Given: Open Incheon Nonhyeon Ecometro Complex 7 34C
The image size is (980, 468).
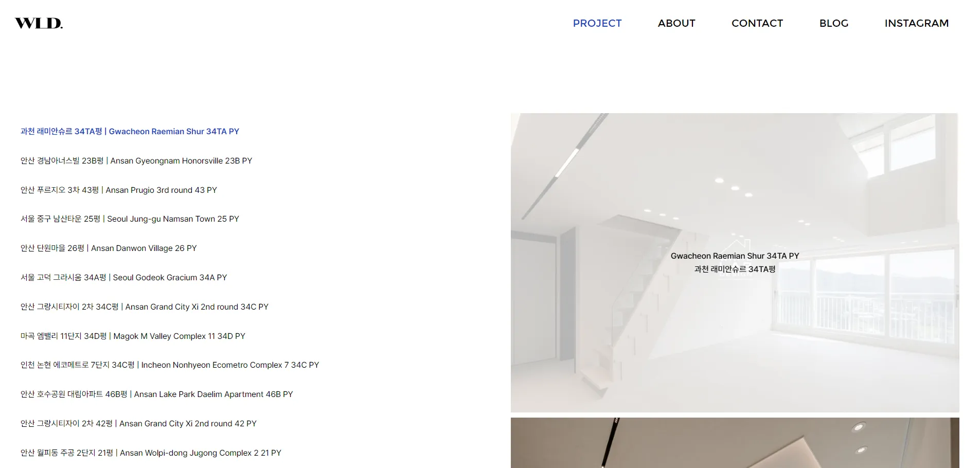Looking at the screenshot, I should (x=170, y=365).
